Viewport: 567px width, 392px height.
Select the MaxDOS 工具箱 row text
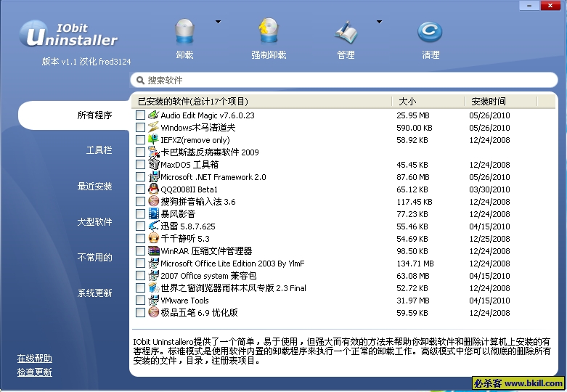tap(189, 165)
